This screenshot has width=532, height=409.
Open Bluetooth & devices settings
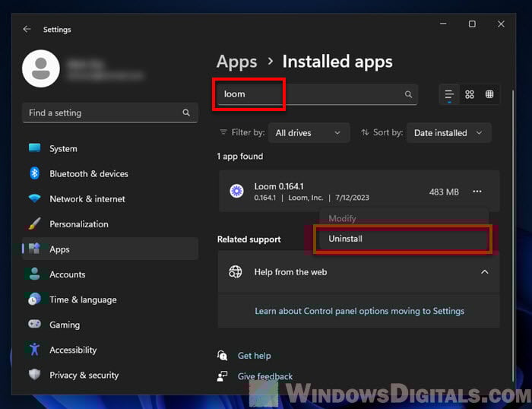coord(110,174)
